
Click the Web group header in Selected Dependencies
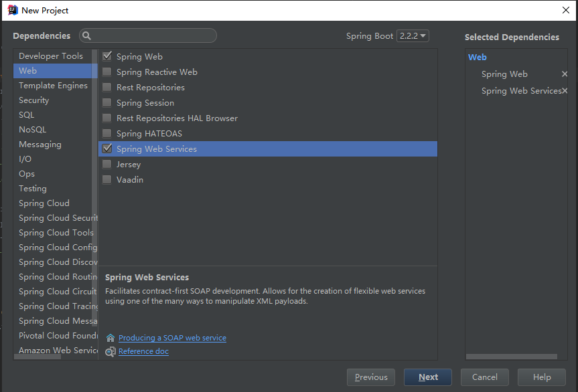coord(478,58)
